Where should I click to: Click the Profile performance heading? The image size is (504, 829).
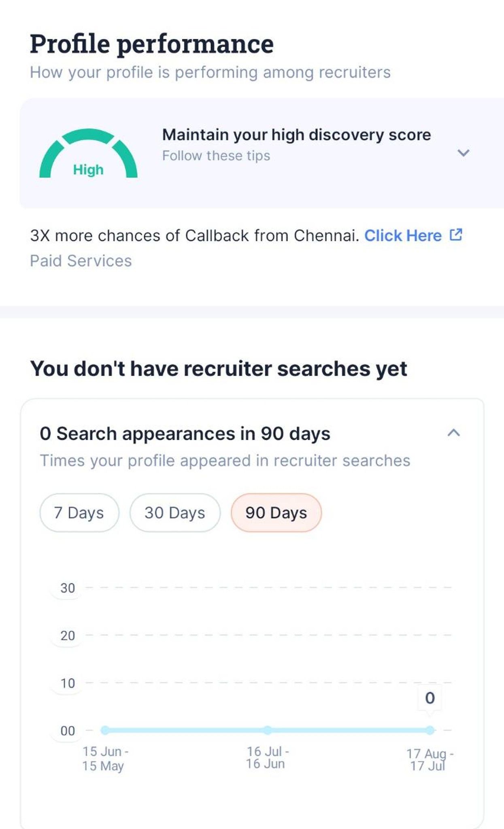click(x=152, y=44)
